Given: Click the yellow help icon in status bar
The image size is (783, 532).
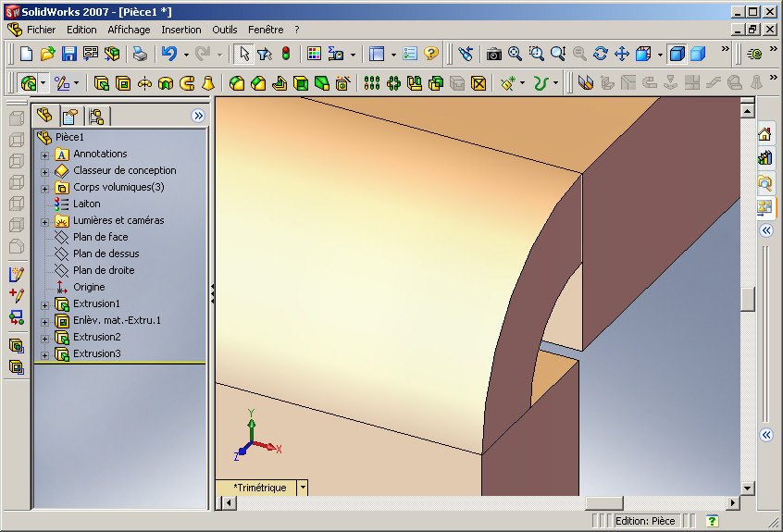Looking at the screenshot, I should (712, 521).
